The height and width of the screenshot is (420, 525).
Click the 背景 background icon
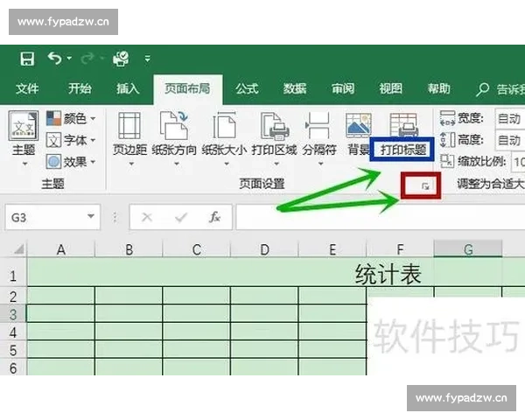click(359, 126)
